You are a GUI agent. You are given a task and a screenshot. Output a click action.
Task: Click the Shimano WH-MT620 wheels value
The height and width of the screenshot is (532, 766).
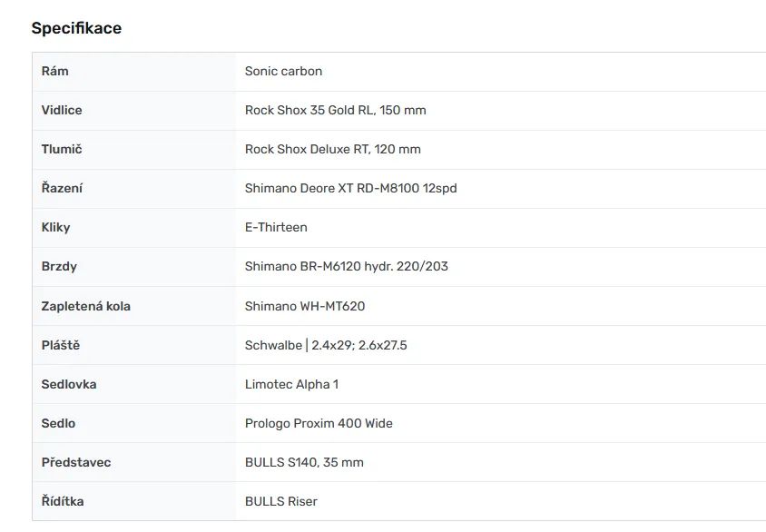pyautogui.click(x=305, y=306)
